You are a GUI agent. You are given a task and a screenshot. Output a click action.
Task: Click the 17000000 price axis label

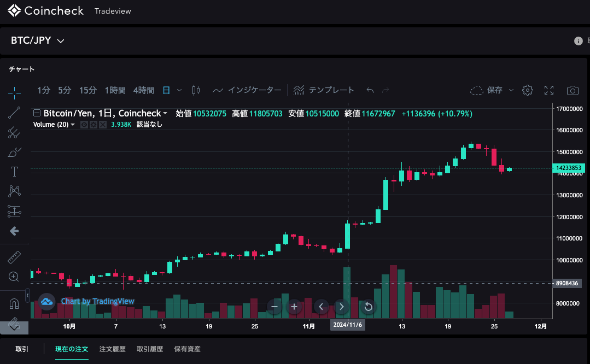click(x=569, y=109)
